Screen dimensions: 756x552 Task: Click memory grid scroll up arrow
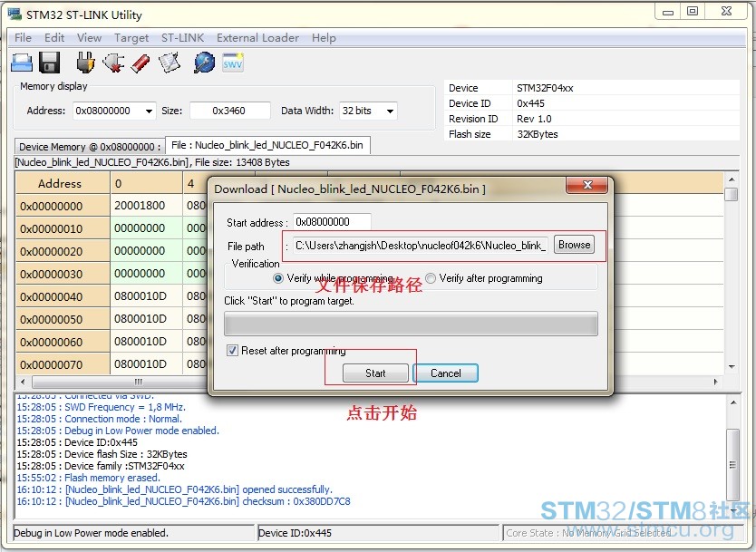[x=732, y=179]
